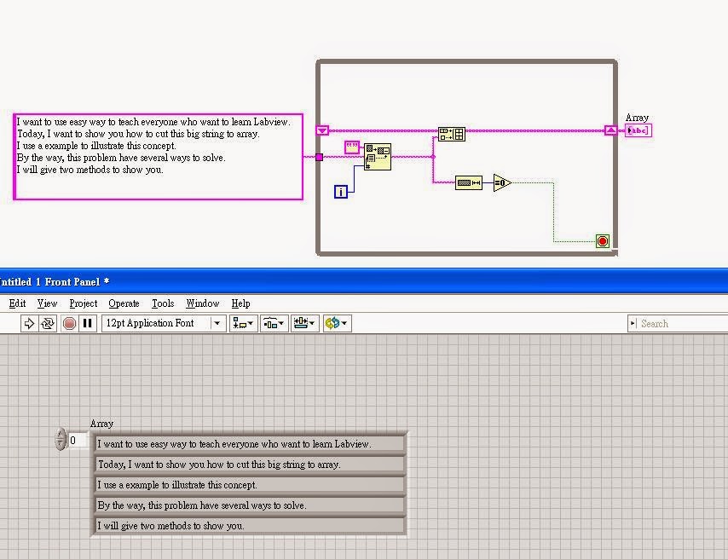Click the Abort Execution red button

pyautogui.click(x=69, y=323)
